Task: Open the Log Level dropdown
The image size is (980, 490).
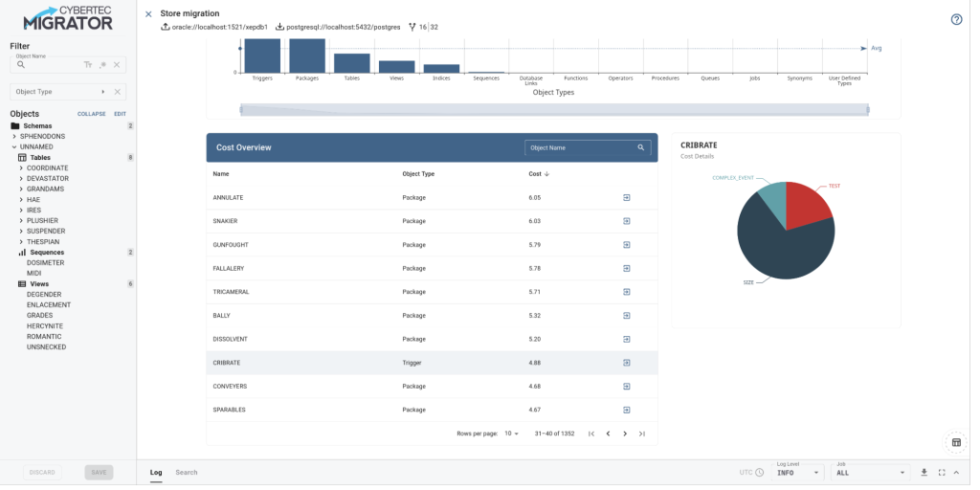Action: pos(797,472)
